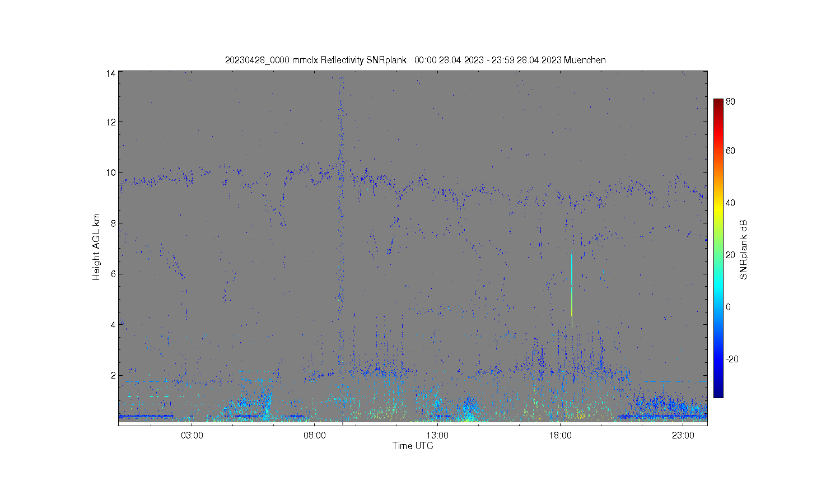Image resolution: width=840 pixels, height=504 pixels.
Task: Click the 8 km height tick label
Action: pos(113,223)
